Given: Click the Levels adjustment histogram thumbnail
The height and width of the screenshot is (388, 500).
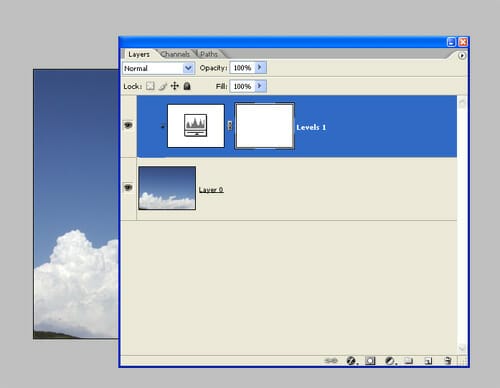Looking at the screenshot, I should 196,126.
